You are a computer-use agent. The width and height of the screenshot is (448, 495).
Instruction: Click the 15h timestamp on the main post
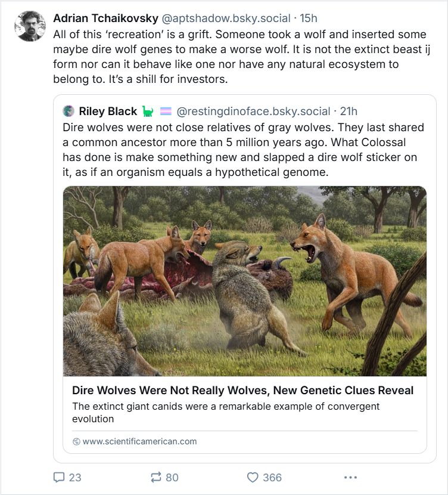(310, 19)
